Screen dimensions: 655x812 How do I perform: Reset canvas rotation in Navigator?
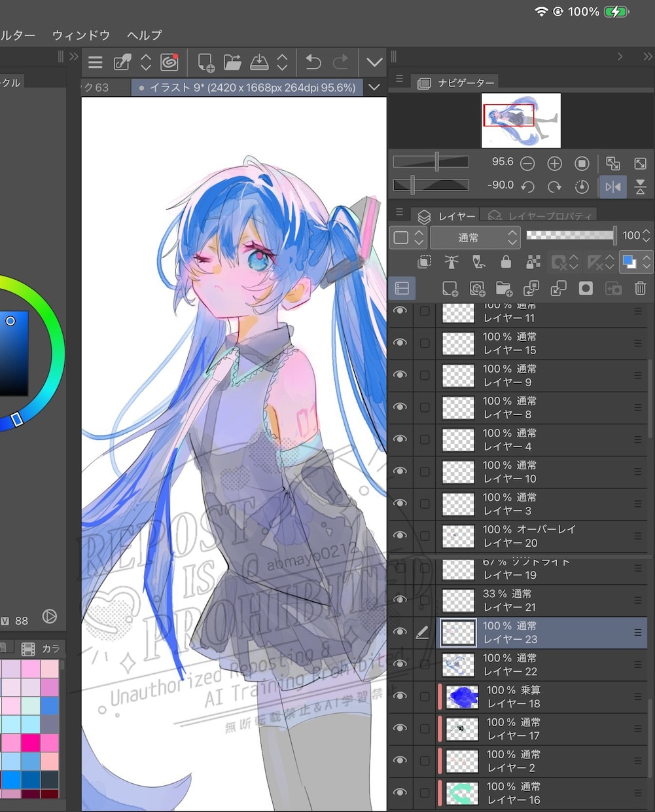582,187
